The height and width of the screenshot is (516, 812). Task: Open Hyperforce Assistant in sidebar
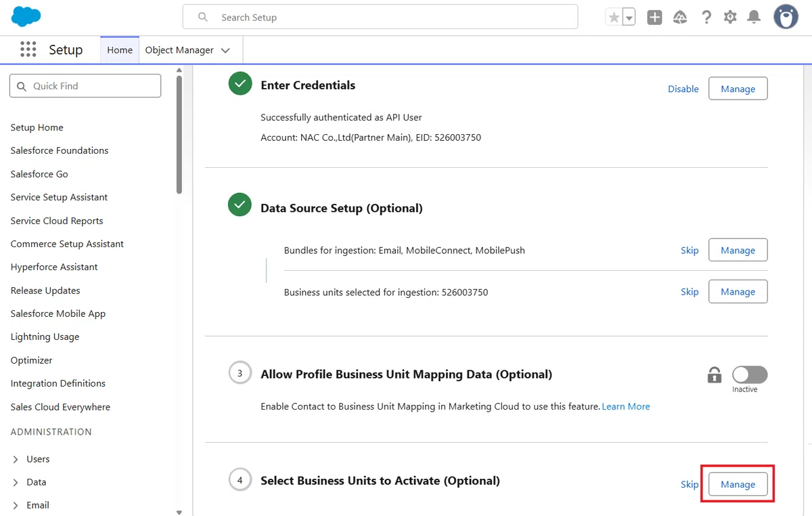point(54,267)
